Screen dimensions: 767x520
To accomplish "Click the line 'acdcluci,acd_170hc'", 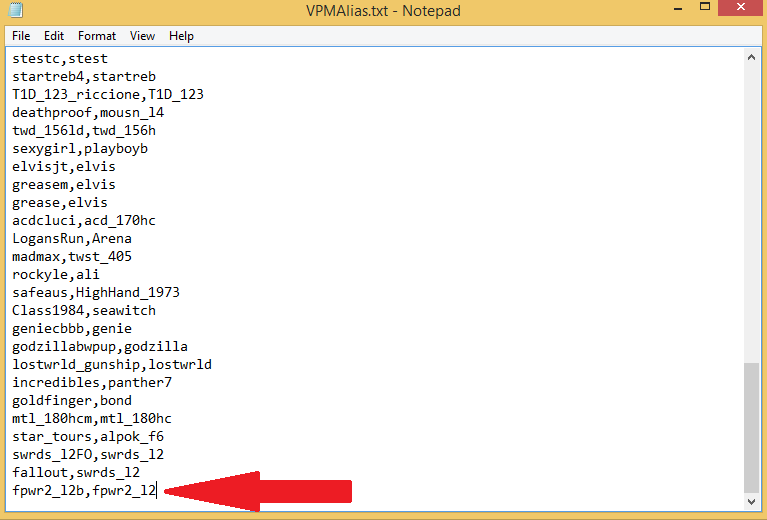I will [84, 221].
